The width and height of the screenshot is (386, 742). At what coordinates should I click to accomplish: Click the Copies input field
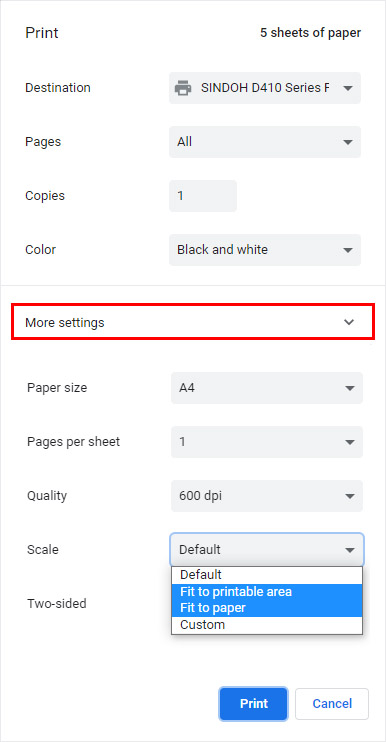pos(203,196)
